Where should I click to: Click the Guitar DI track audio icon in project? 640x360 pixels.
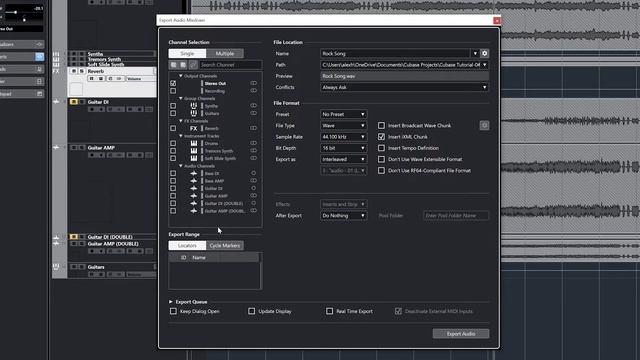(x=56, y=102)
